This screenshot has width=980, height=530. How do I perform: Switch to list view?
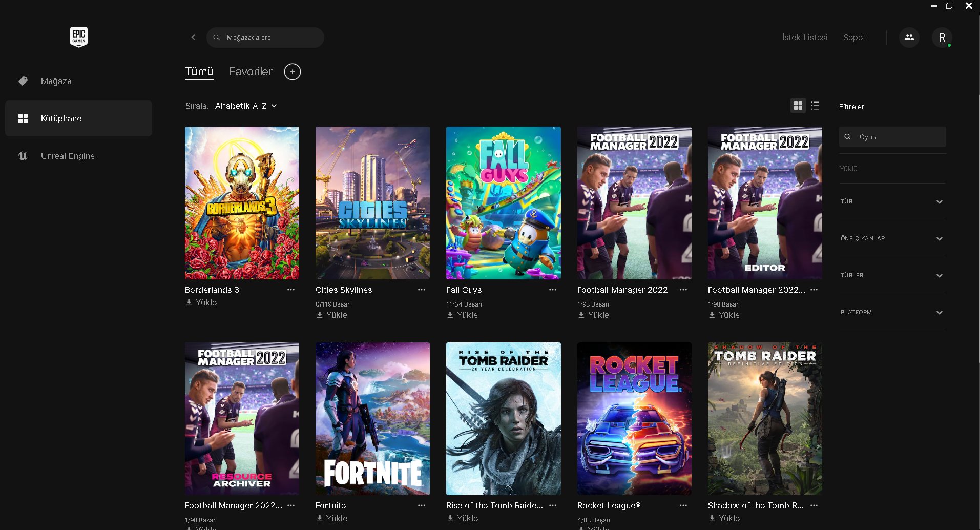point(816,106)
